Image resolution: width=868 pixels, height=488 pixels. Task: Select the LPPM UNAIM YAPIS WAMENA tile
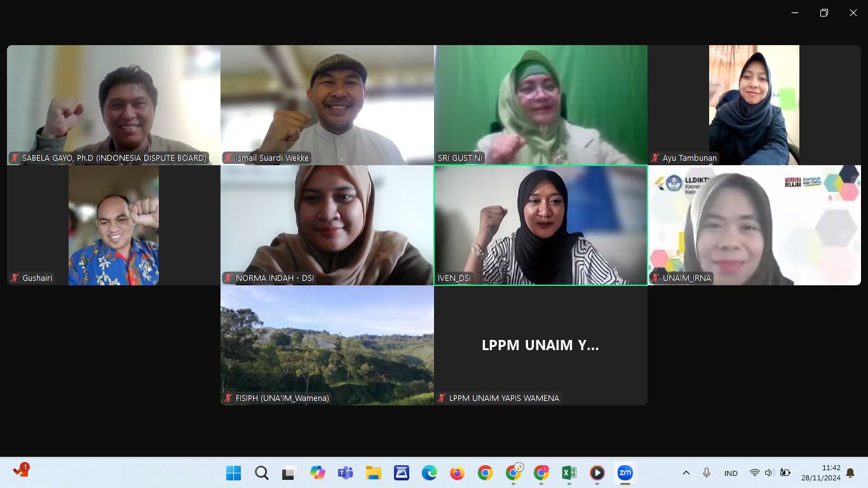541,345
